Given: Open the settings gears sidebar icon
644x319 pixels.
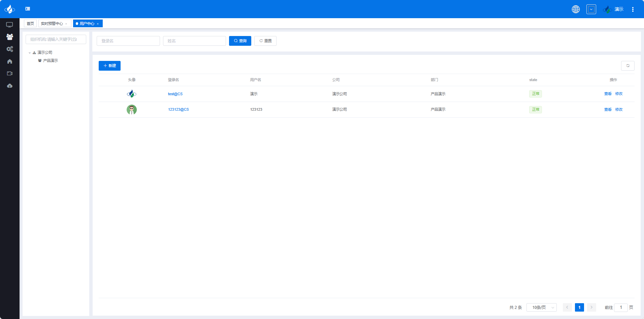Looking at the screenshot, I should 9,49.
